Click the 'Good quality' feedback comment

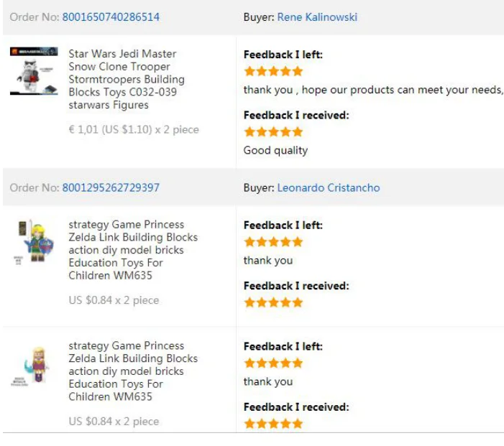[x=276, y=150]
